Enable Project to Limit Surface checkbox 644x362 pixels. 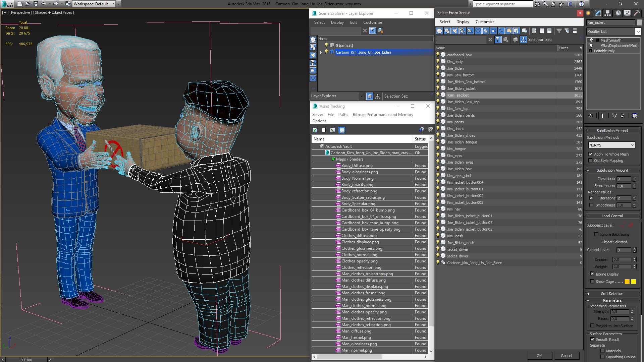click(592, 326)
